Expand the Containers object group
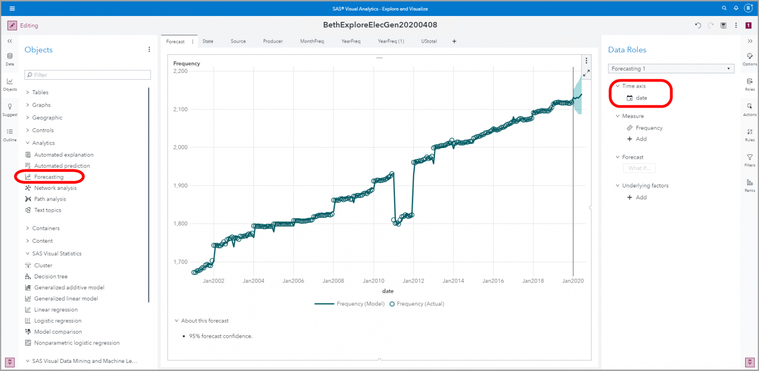Viewport: 759px width, 371px height. coord(28,228)
